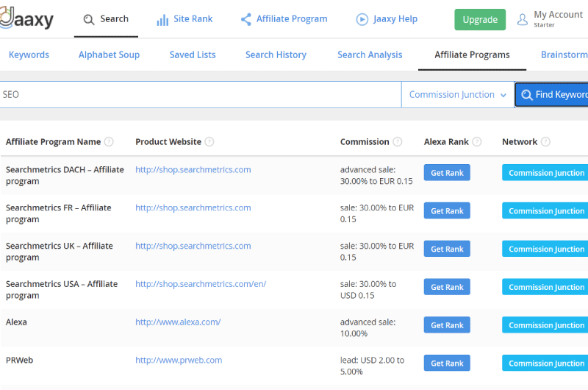Click Commission Junction button for Searchmetrics USA
This screenshot has height=390, width=588.
click(x=545, y=287)
